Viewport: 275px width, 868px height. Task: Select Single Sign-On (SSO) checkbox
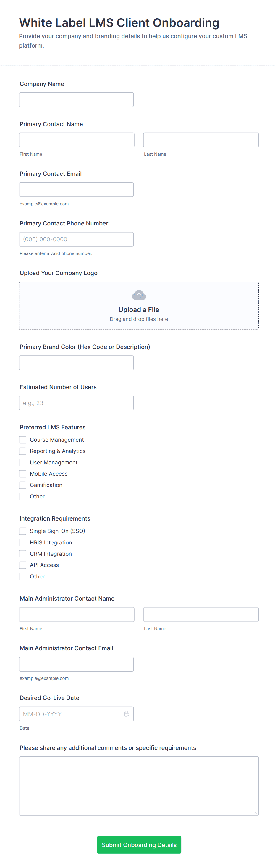(22, 531)
